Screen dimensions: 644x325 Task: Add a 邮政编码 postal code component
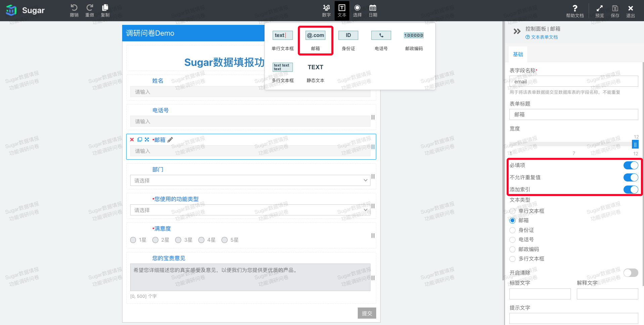pos(414,41)
